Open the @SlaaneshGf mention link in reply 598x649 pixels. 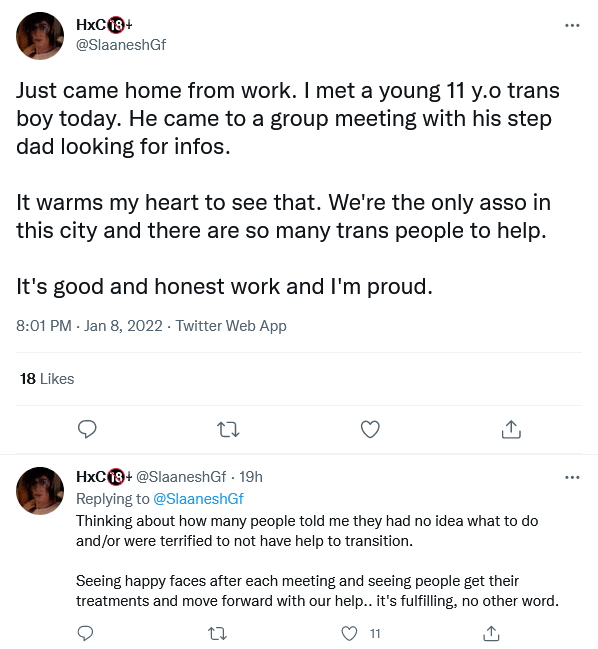coord(198,499)
